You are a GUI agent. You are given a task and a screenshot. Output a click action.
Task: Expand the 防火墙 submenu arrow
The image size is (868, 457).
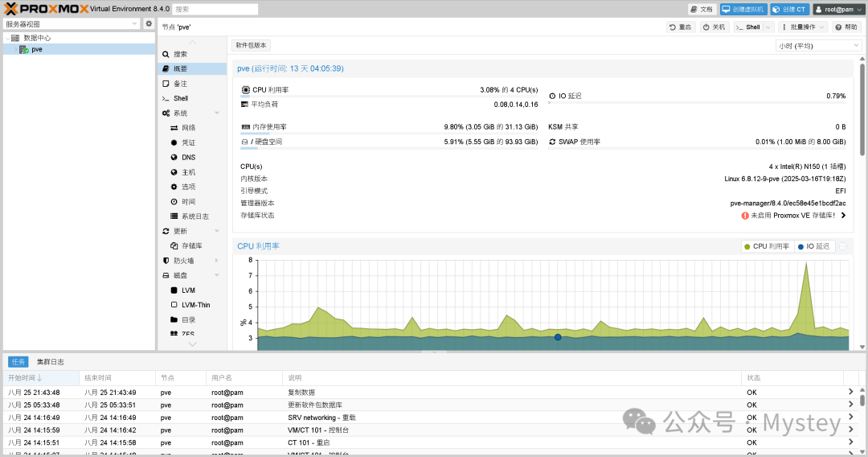click(x=217, y=261)
